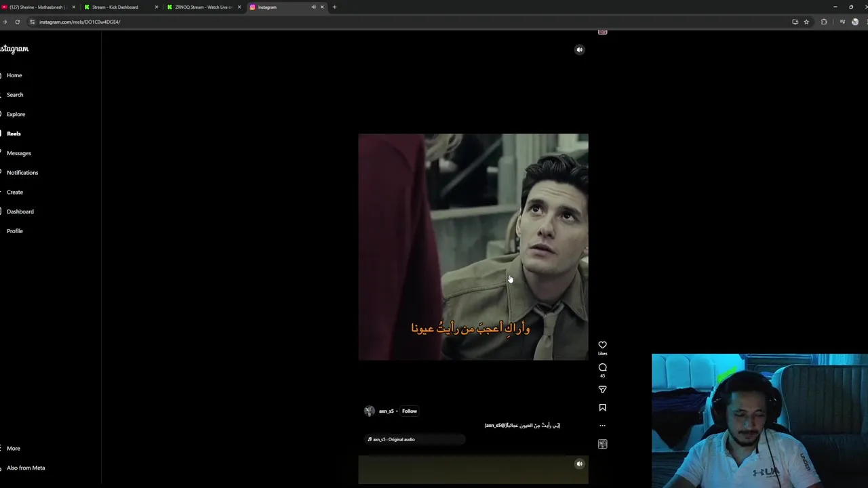The image size is (868, 488).
Task: Bookmark this page with the star
Action: (806, 22)
